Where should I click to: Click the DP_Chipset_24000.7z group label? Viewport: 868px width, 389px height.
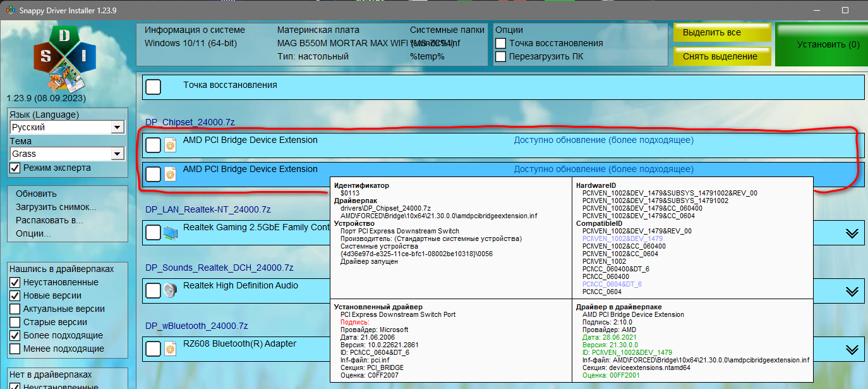coord(190,122)
